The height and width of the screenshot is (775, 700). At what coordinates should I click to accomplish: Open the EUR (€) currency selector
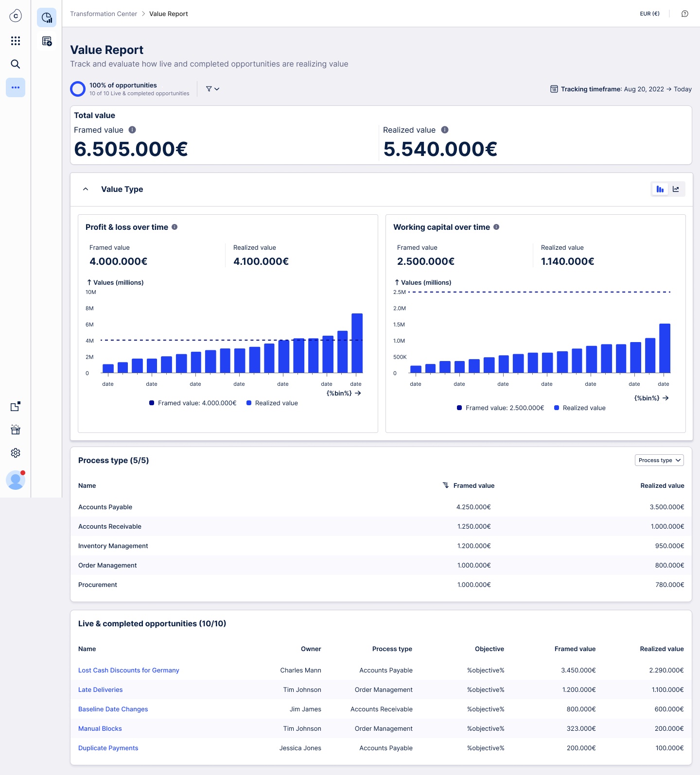pyautogui.click(x=649, y=14)
